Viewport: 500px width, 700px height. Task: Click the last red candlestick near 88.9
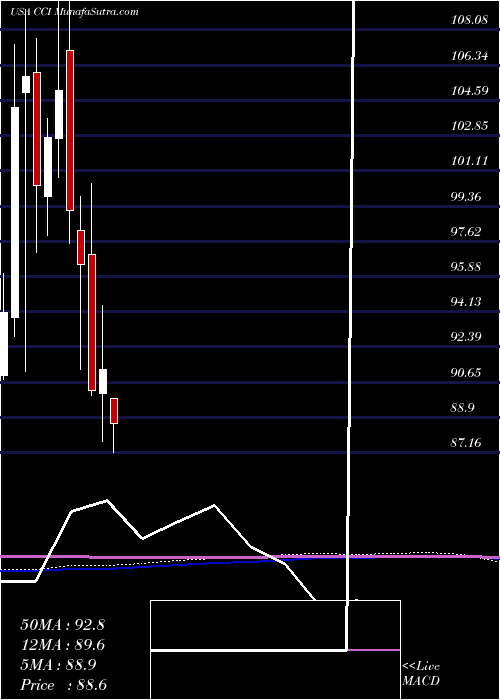tap(114, 411)
